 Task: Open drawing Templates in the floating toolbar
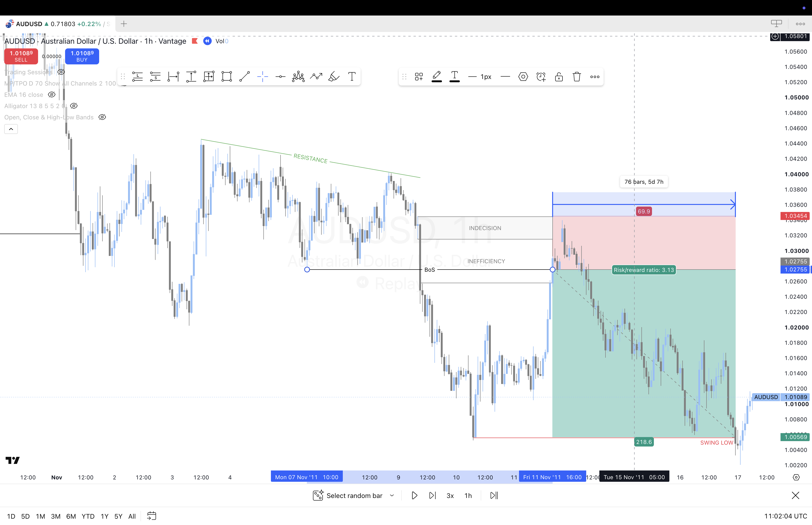[x=419, y=77]
